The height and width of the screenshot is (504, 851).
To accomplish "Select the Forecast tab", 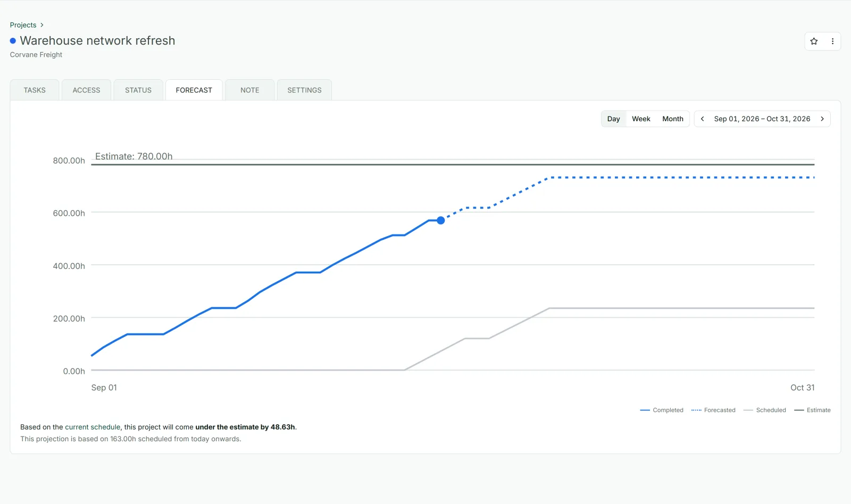I will point(194,90).
